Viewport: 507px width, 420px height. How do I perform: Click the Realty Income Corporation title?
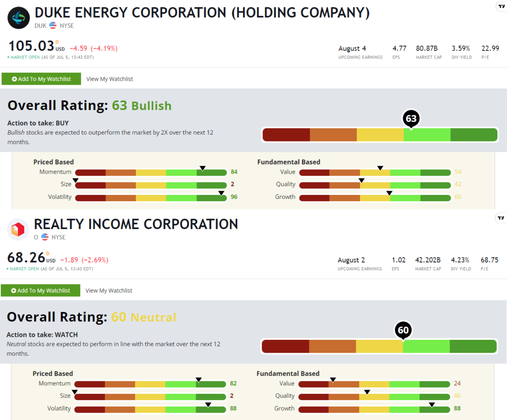point(136,224)
